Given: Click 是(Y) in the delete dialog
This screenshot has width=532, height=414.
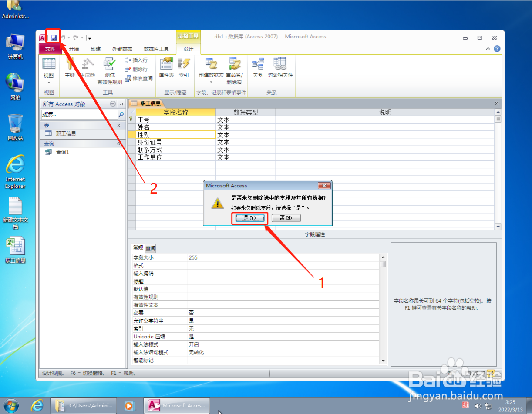Looking at the screenshot, I should tap(249, 218).
